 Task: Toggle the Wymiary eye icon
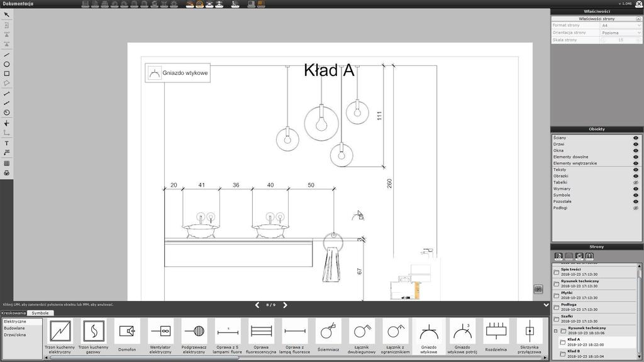(x=635, y=189)
